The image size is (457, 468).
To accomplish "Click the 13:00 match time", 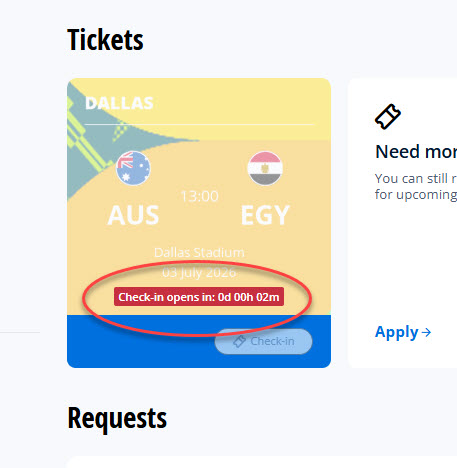I will [x=199, y=196].
